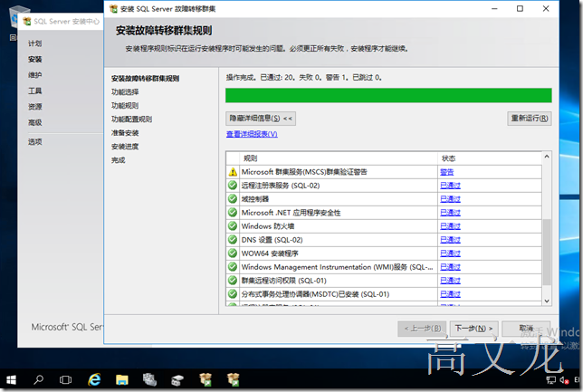
Task: Select 安装 in the SQL Server 安装中心 window
Action: click(x=35, y=59)
